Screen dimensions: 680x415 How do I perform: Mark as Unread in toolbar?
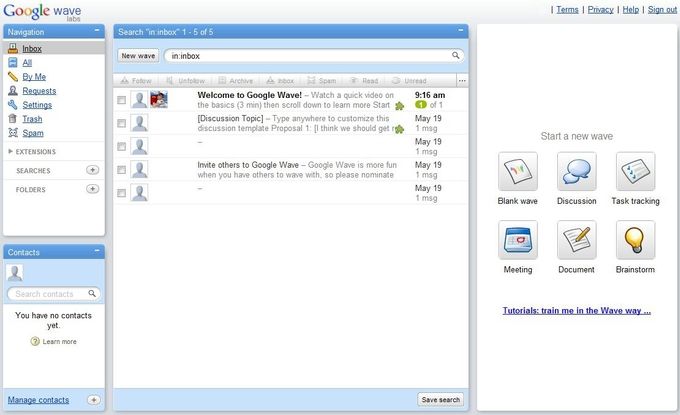coord(409,81)
